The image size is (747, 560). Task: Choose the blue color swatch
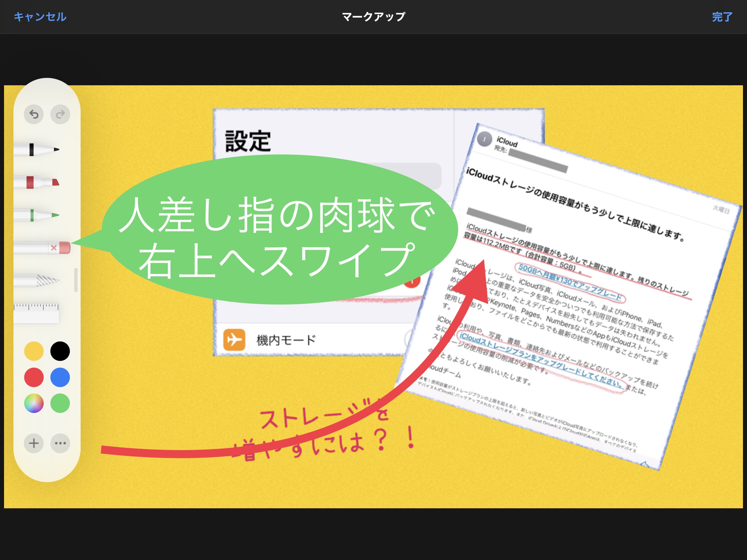click(60, 377)
